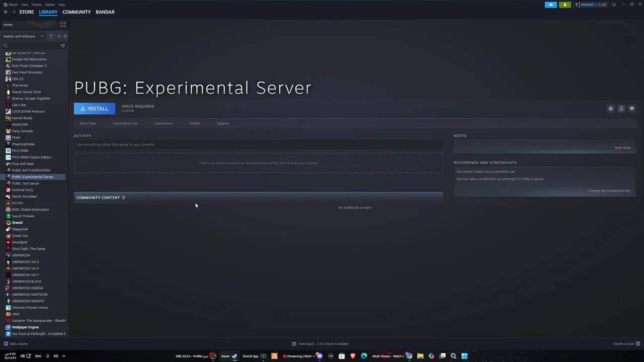This screenshot has height=362, width=644.
Task: Open the Support link
Action: click(x=223, y=123)
